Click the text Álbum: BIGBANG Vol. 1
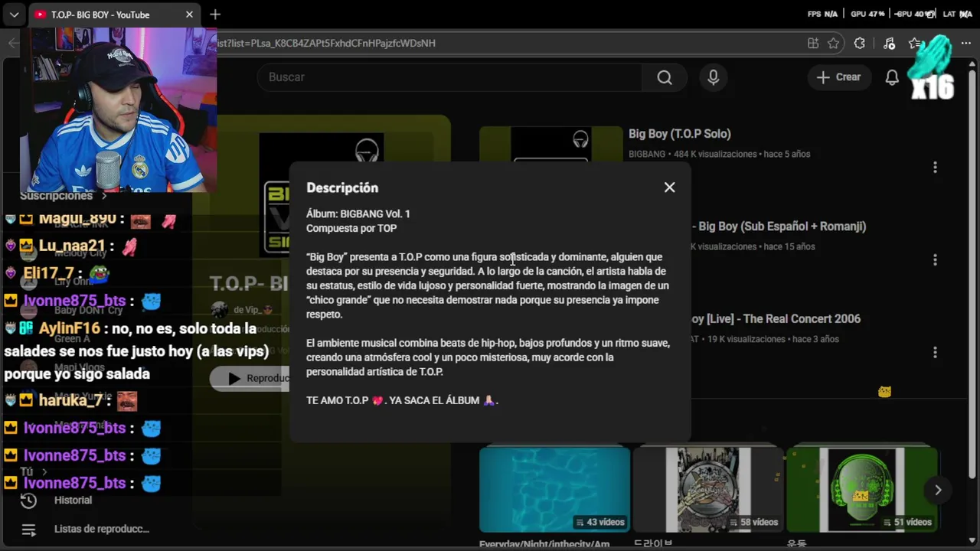This screenshot has width=980, height=551. pos(358,214)
